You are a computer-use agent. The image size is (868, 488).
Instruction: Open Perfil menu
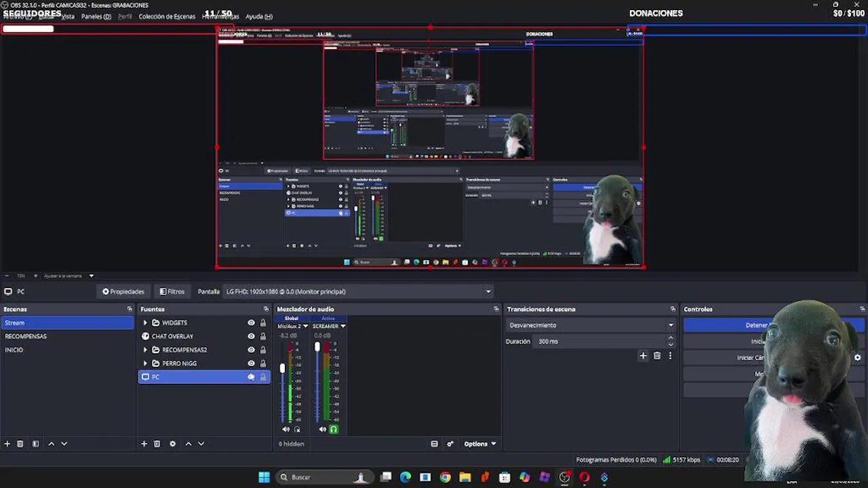tap(125, 16)
